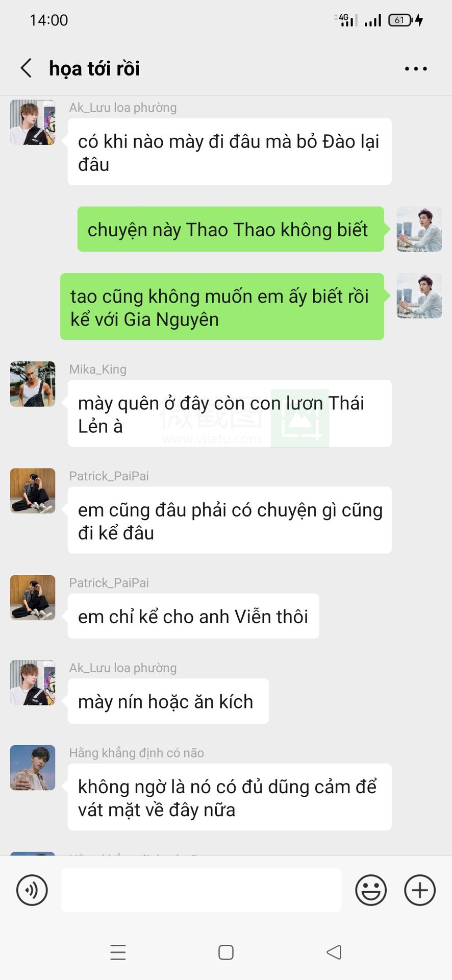Open the three-dot chat options menu
The width and height of the screenshot is (452, 980).
point(416,68)
